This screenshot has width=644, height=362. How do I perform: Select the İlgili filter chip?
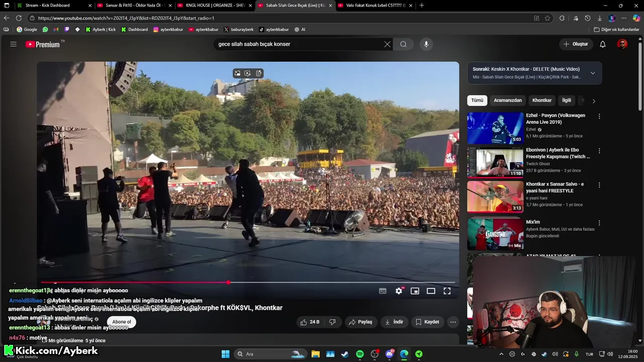567,101
